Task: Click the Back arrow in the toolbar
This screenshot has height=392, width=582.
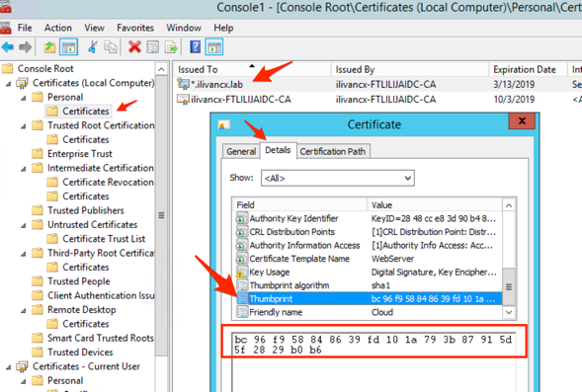Action: (8, 47)
